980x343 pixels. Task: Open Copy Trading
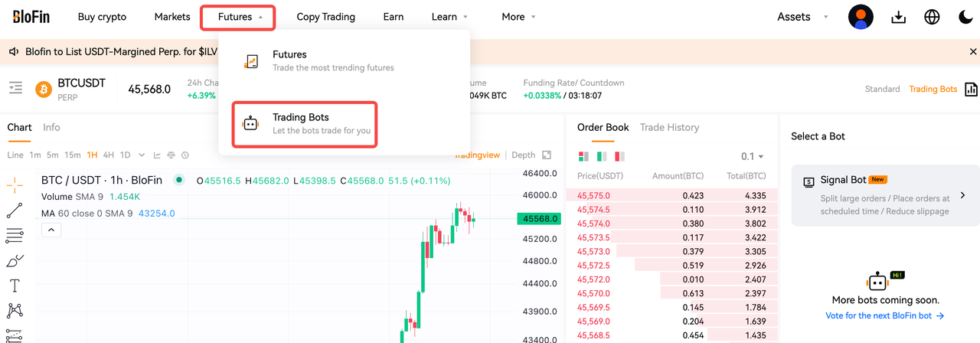(x=325, y=17)
